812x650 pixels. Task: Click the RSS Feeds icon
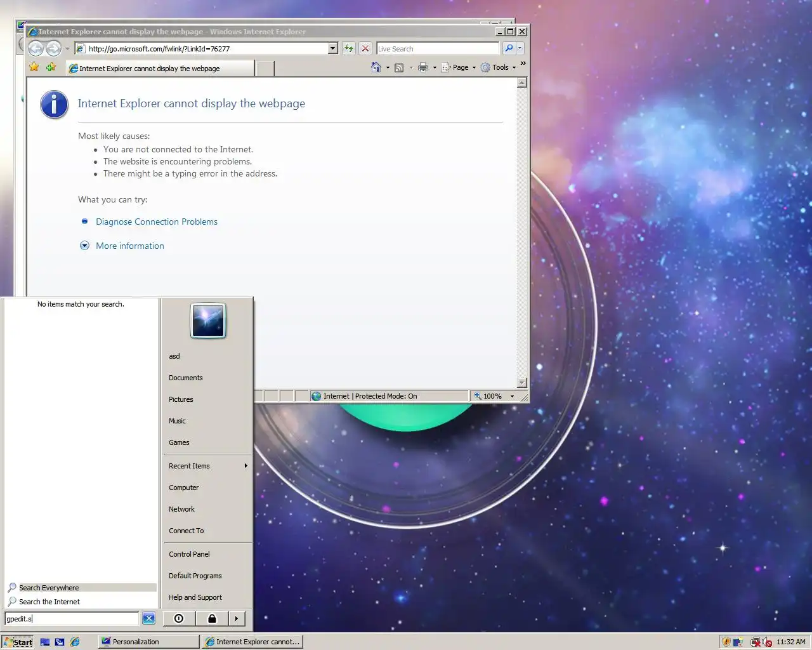point(399,68)
